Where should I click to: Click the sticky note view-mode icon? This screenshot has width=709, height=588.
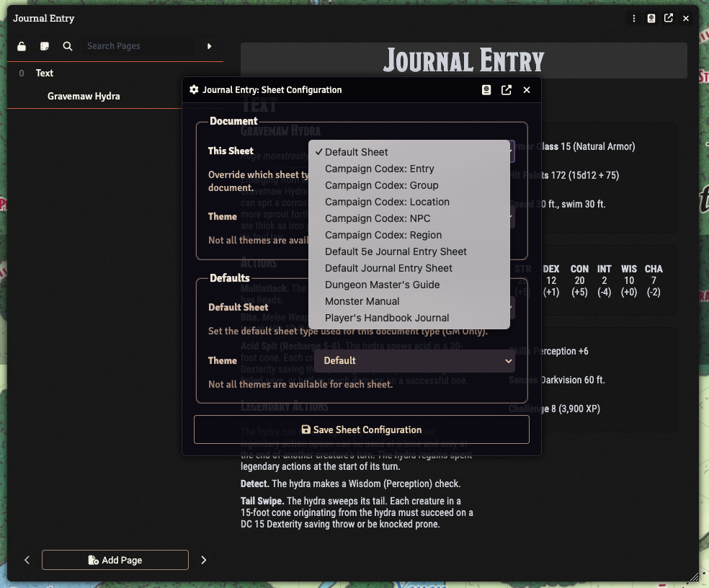pyautogui.click(x=45, y=46)
